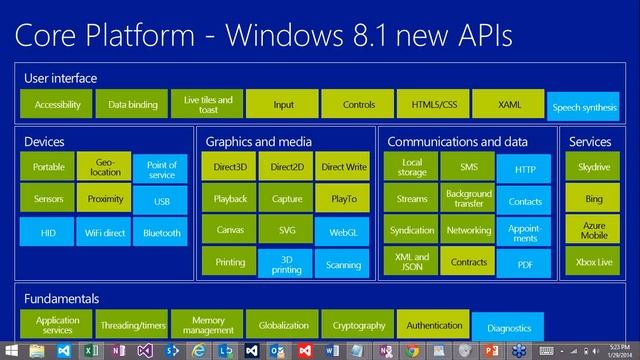Select the HTML5/CSS tile
The image size is (640, 360).
(x=433, y=104)
